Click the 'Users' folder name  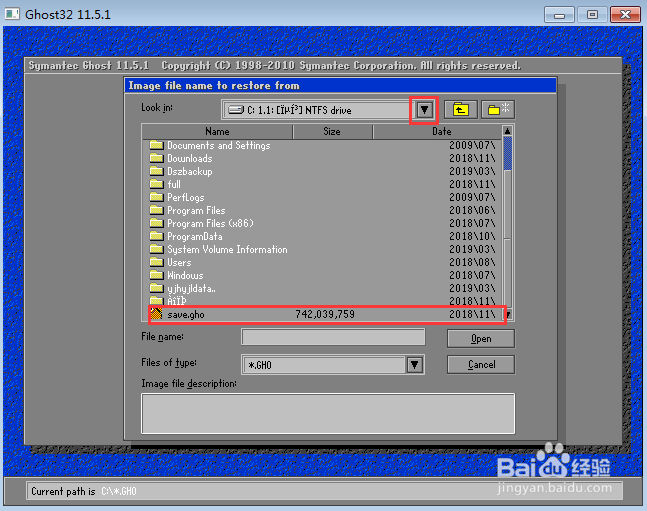[179, 263]
